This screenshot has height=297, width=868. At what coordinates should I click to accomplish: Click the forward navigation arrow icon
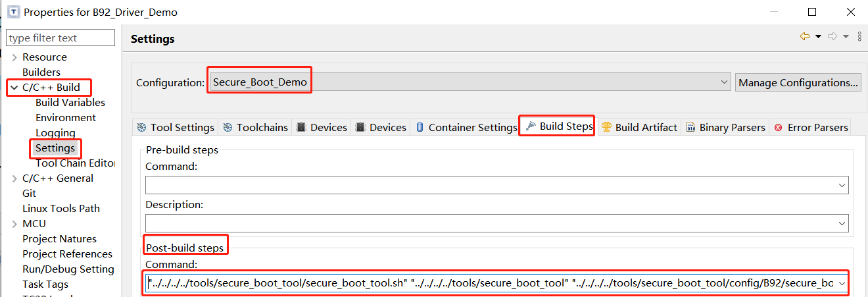[832, 36]
